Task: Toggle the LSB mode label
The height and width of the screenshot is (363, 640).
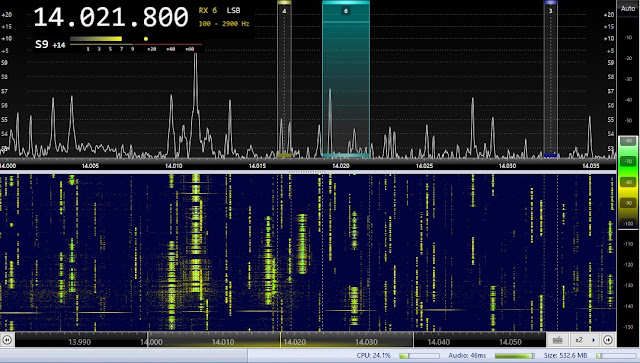Action: click(x=233, y=11)
